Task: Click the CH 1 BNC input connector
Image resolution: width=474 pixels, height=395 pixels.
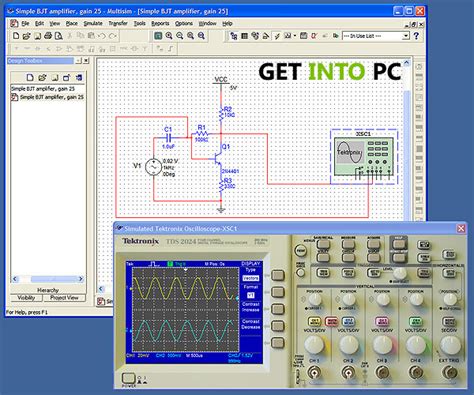Action: (x=314, y=373)
